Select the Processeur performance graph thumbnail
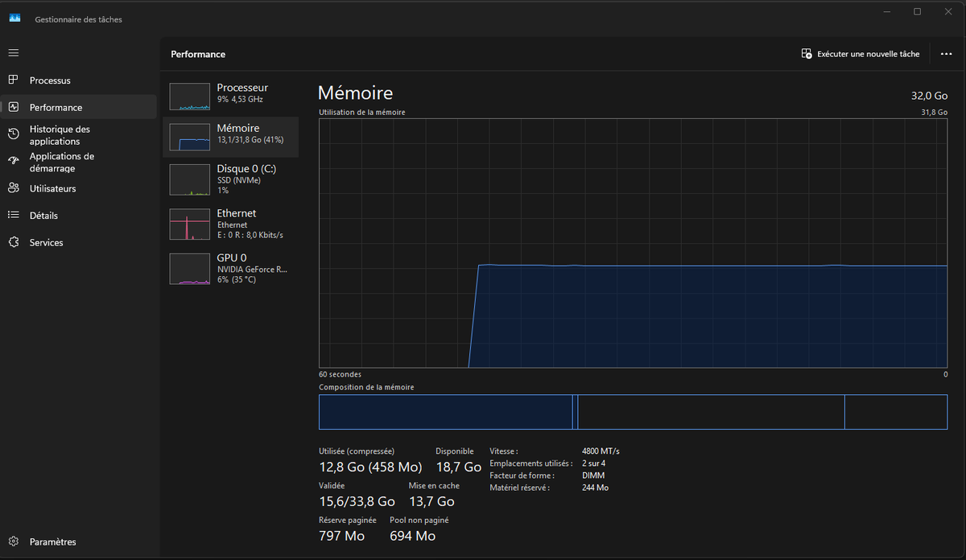This screenshot has width=966, height=560. [x=190, y=96]
